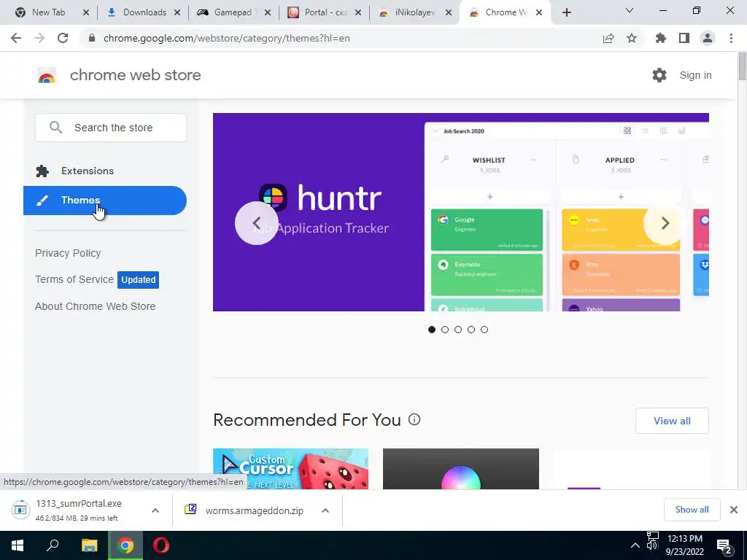Image resolution: width=747 pixels, height=560 pixels.
Task: Open the recommended card with the rainbow-colored sphere
Action: 461,469
